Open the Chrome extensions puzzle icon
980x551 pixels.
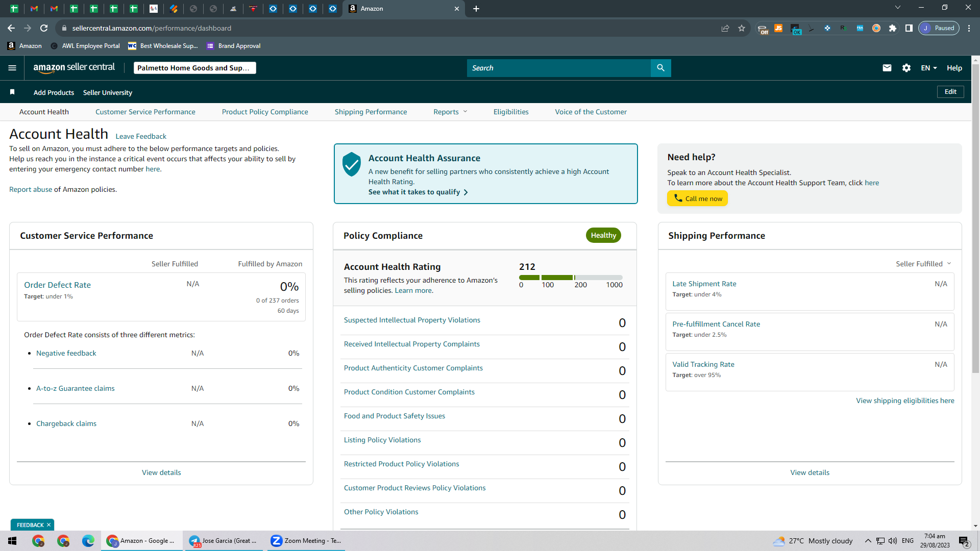(893, 28)
